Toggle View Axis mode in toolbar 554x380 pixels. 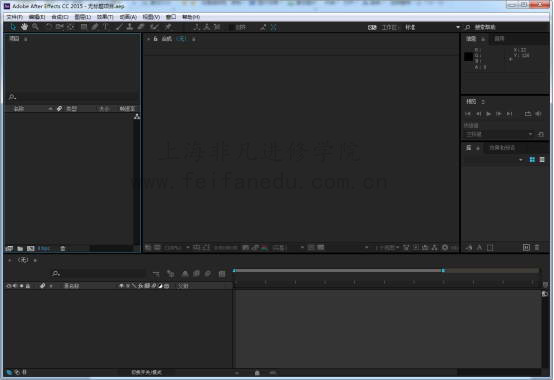coord(217,27)
